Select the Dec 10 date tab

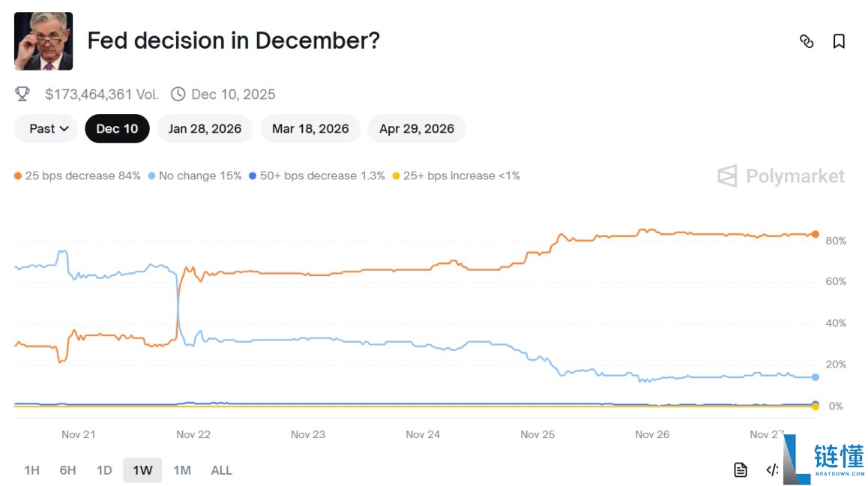tap(117, 129)
